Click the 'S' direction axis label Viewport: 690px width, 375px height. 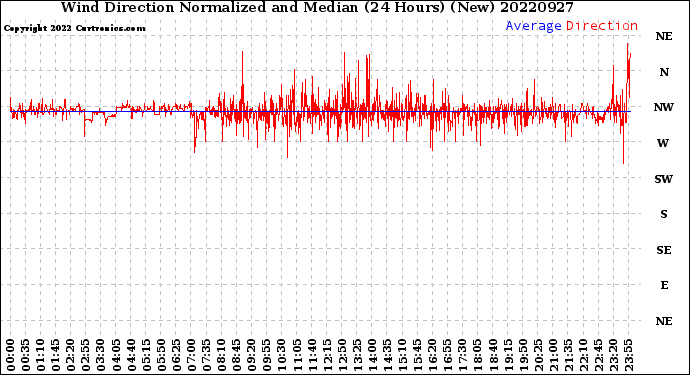click(x=664, y=214)
